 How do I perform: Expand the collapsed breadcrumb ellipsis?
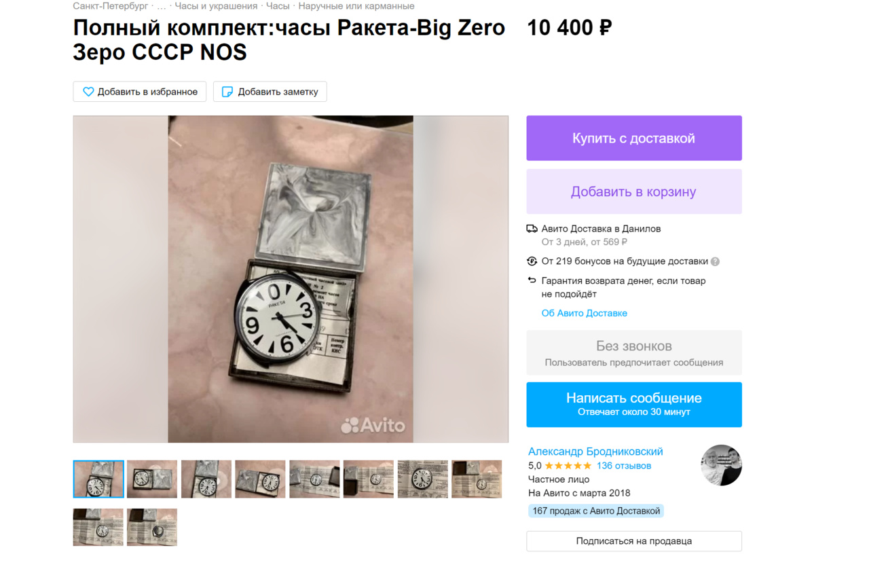[x=162, y=6]
